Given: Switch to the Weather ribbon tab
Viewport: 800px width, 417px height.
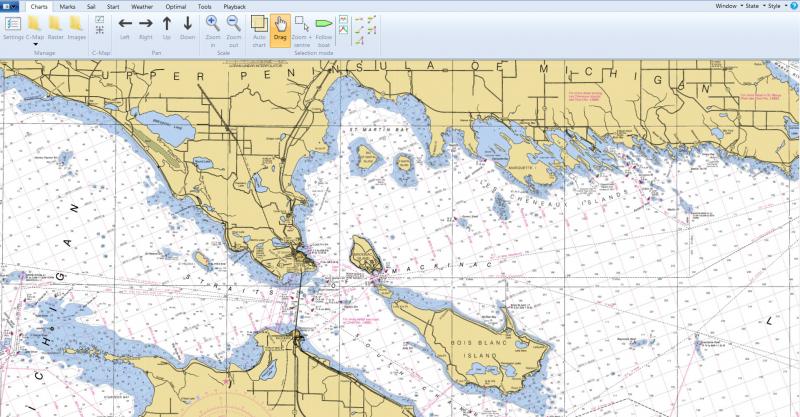Looking at the screenshot, I should coord(143,6).
